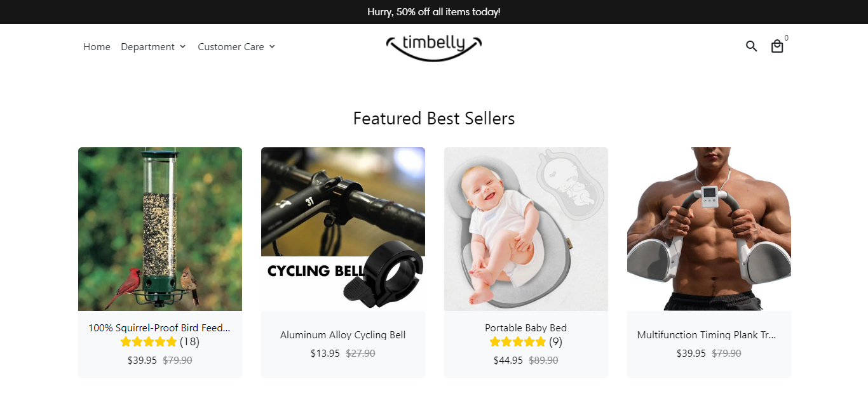Open the shopping bag cart
This screenshot has height=403, width=868.
(776, 46)
